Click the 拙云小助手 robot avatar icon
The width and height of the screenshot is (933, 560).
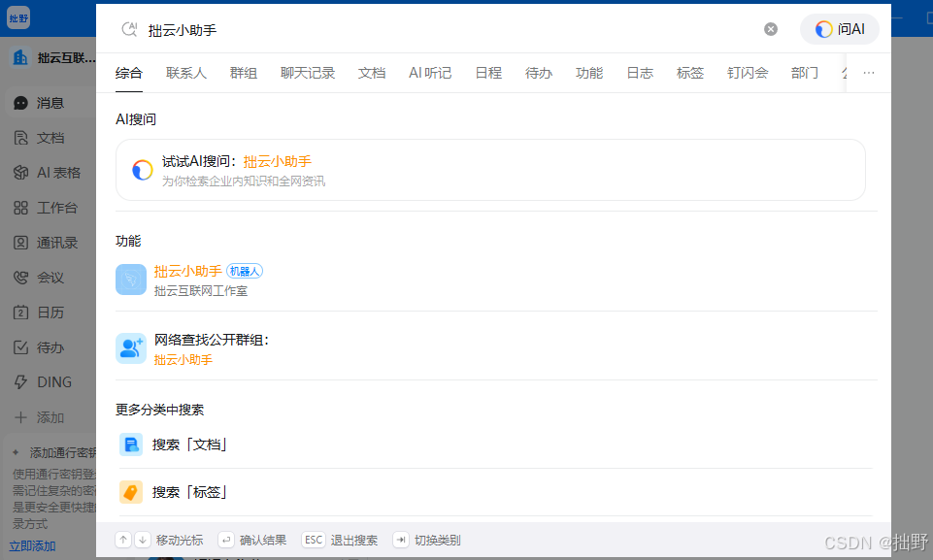tap(131, 280)
